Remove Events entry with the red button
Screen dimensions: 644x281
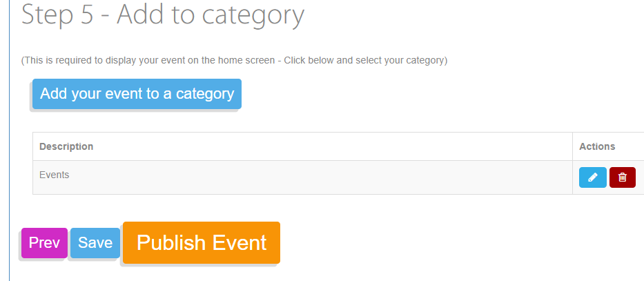(x=622, y=177)
